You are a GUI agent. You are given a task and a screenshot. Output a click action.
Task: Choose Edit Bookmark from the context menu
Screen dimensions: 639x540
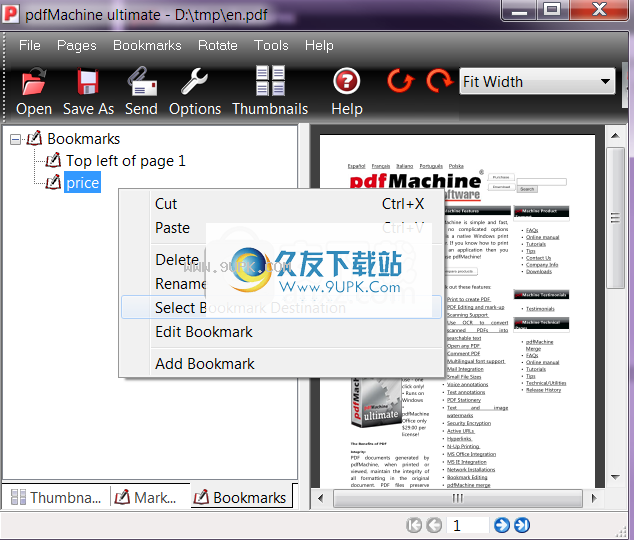[281, 332]
